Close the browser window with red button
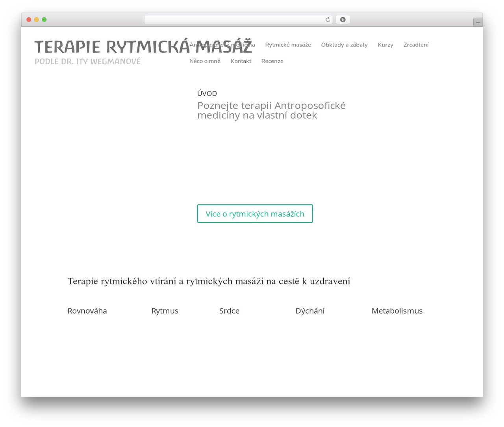Viewport: 504px width, 427px height. tap(29, 20)
